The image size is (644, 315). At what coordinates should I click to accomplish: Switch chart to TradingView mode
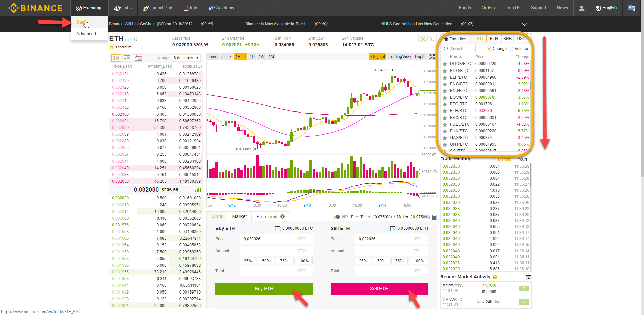399,57
